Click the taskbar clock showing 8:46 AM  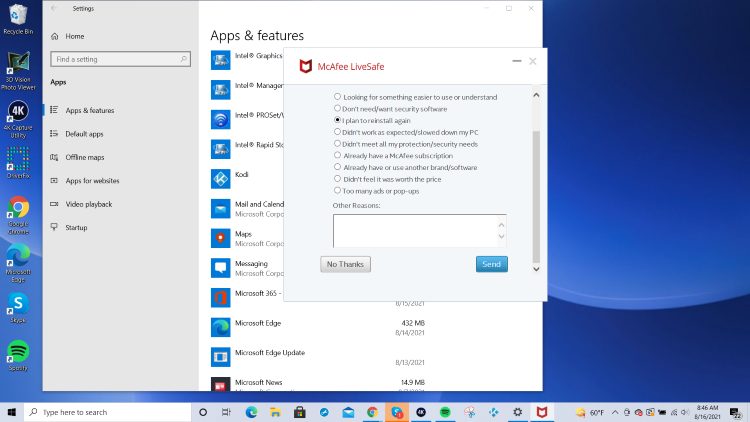pos(707,412)
